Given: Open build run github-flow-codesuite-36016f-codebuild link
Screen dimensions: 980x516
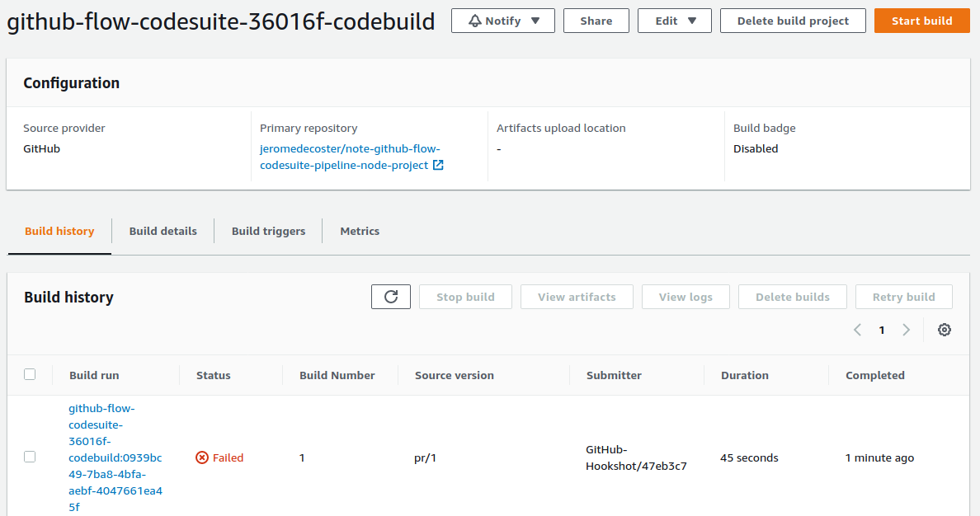Looking at the screenshot, I should coord(115,457).
